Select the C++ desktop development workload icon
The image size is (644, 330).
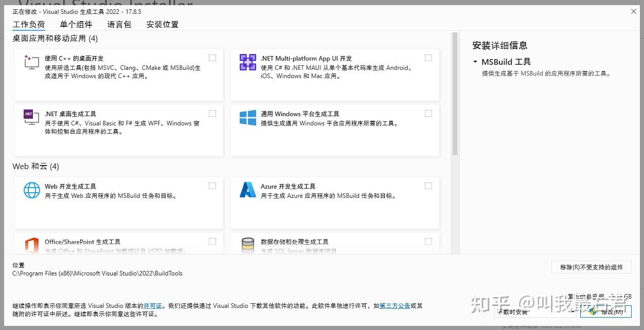[31, 62]
